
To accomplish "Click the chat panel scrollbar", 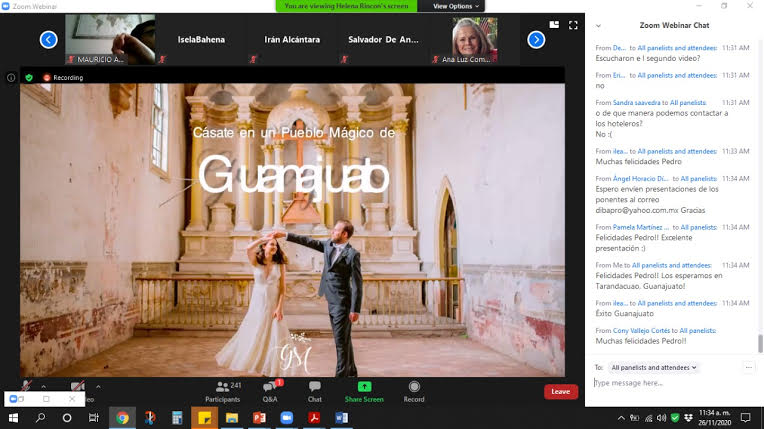I will 758,343.
